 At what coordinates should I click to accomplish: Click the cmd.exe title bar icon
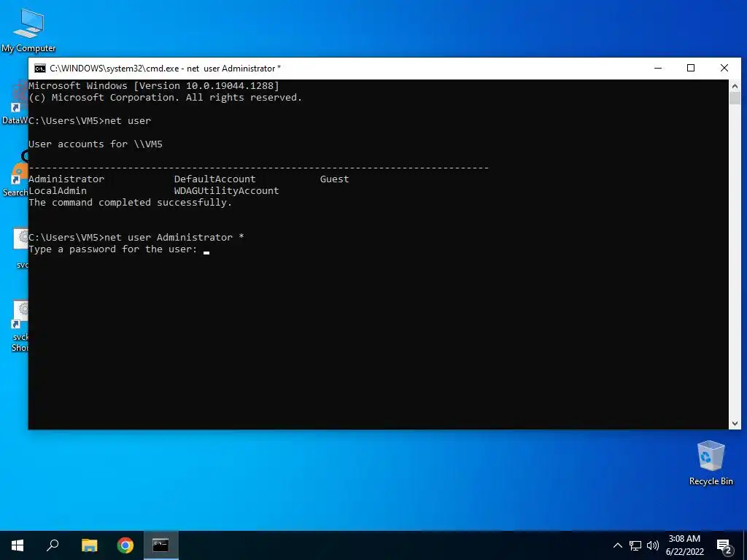pos(40,69)
